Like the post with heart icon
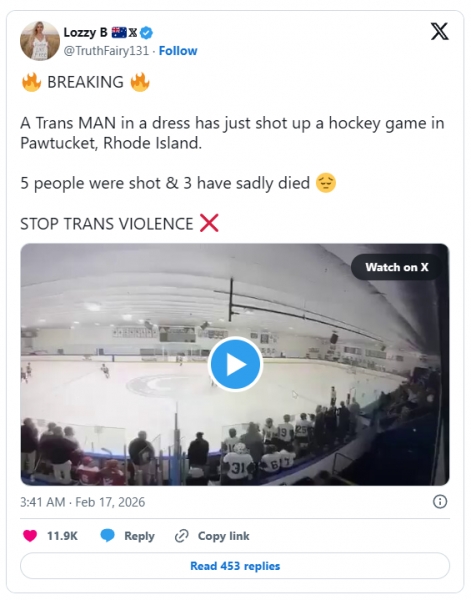Screen dimensions: 471x600 (x=30, y=536)
